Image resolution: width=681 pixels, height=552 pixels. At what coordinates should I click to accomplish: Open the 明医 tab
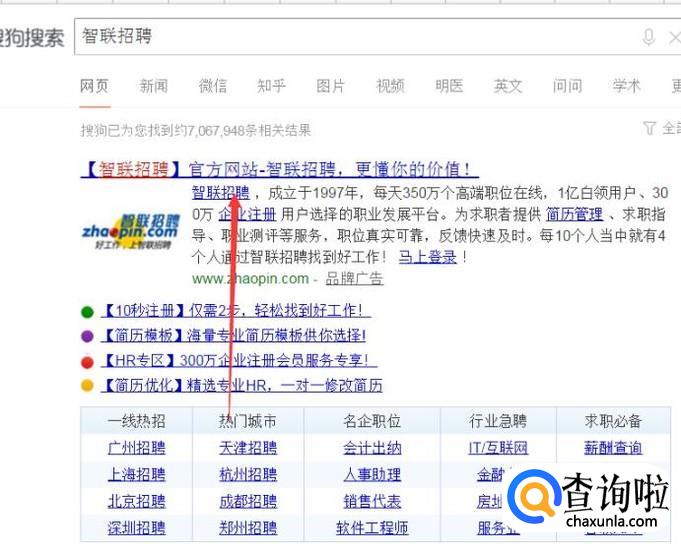(x=449, y=86)
